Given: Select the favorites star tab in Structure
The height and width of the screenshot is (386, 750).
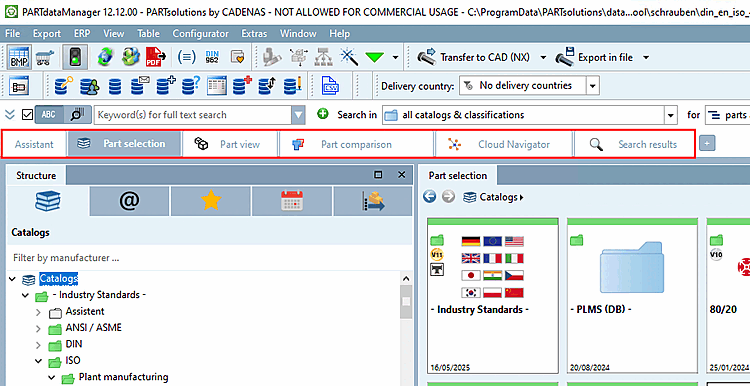Looking at the screenshot, I should pyautogui.click(x=210, y=201).
